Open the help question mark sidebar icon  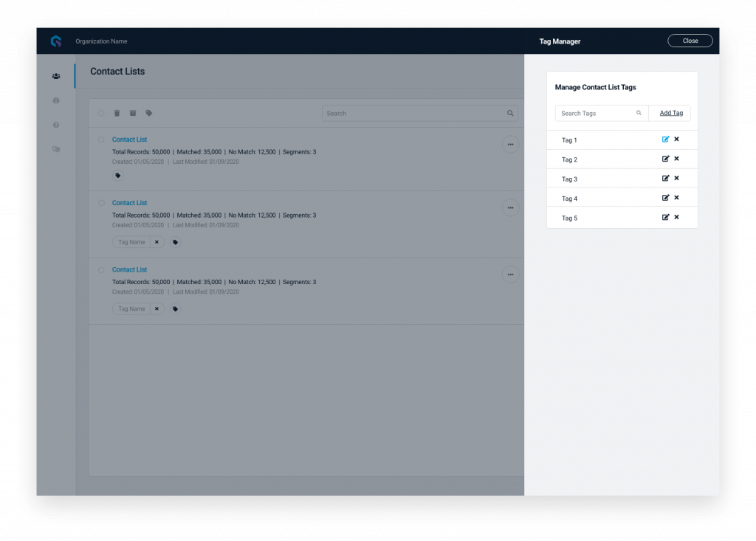click(x=56, y=125)
